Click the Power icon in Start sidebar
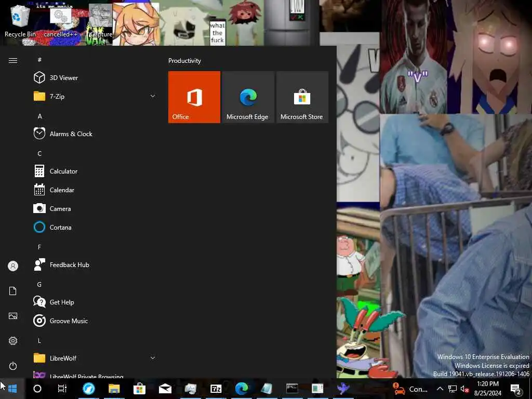Screen dimensions: 532x399 point(13,366)
